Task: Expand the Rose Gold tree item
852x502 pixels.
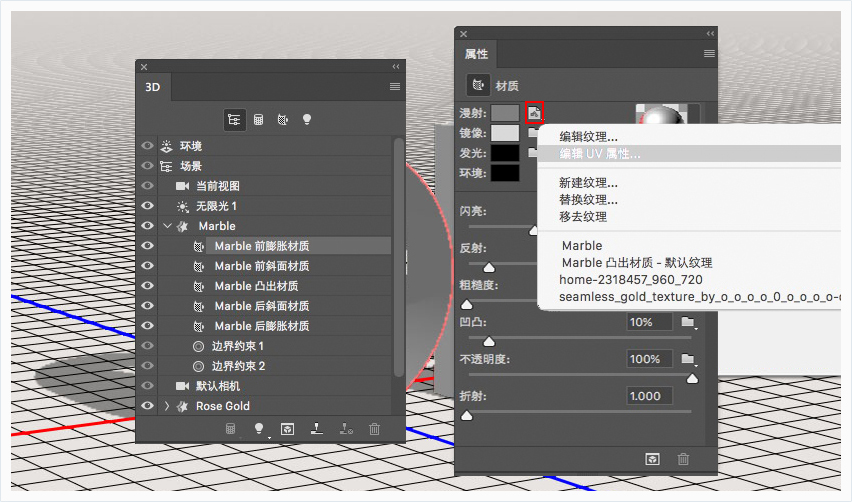Action: click(x=167, y=406)
